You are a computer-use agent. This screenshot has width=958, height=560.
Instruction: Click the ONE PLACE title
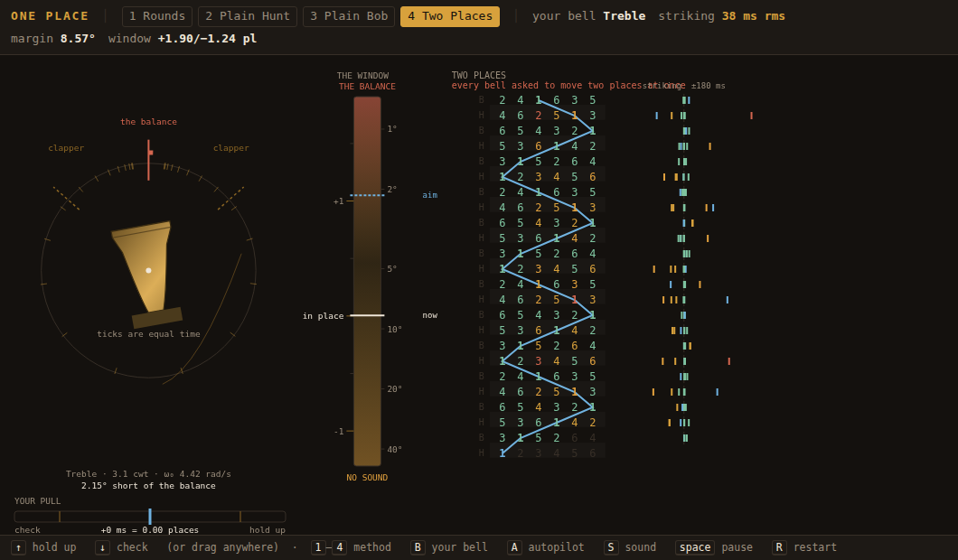(x=50, y=16)
